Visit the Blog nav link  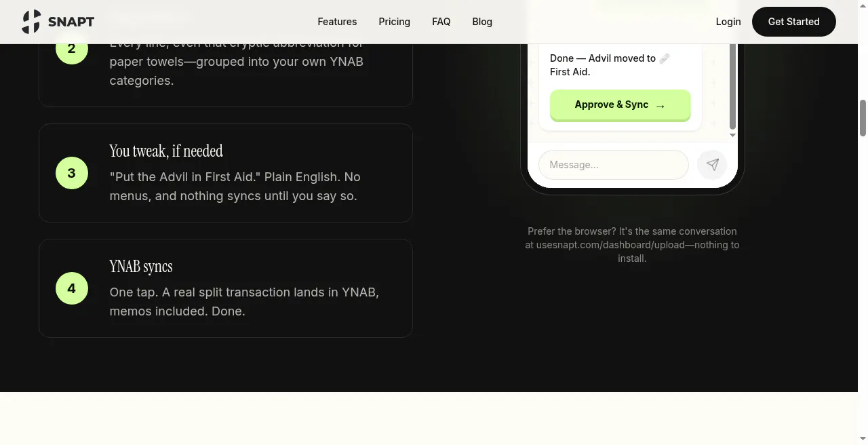point(482,22)
